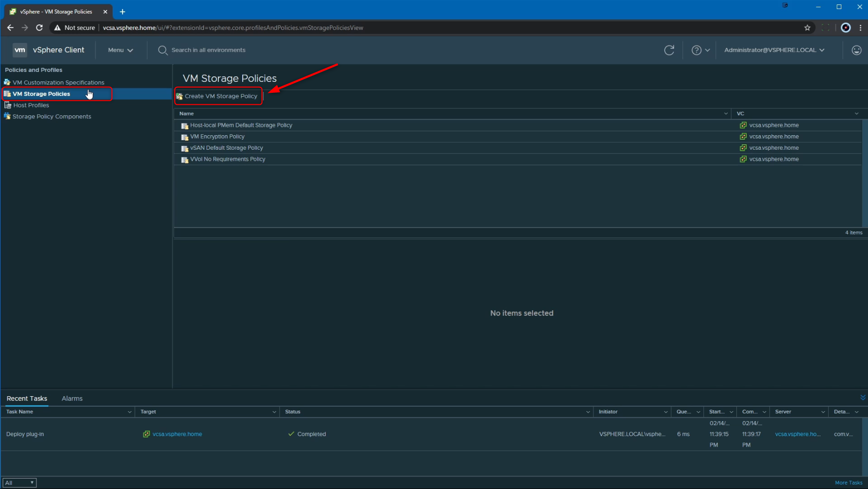The height and width of the screenshot is (489, 868).
Task: Open Administrator@VSPHERE.LOCAL user dropdown
Action: point(774,50)
